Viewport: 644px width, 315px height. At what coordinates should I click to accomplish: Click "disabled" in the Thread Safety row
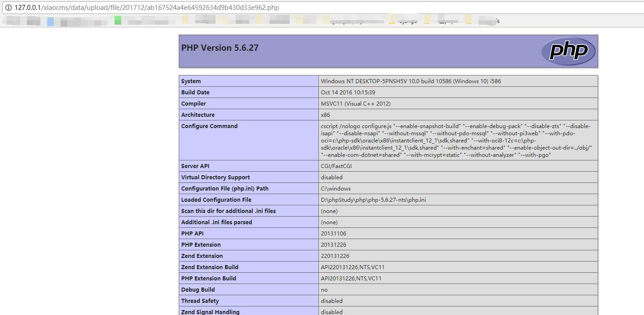point(331,301)
